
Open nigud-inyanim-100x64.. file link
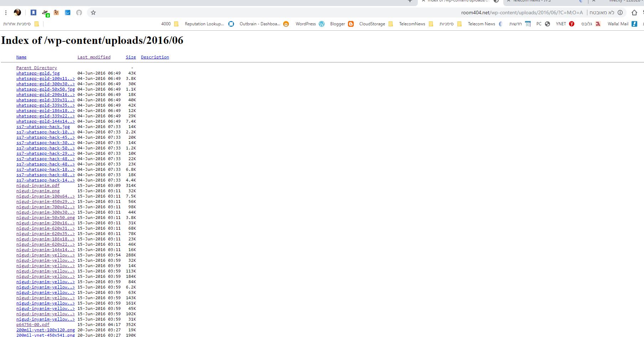pyautogui.click(x=46, y=196)
